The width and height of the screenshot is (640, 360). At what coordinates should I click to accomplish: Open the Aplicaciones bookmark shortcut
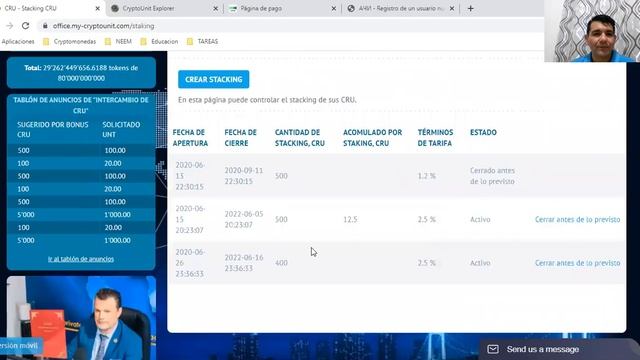[18, 42]
